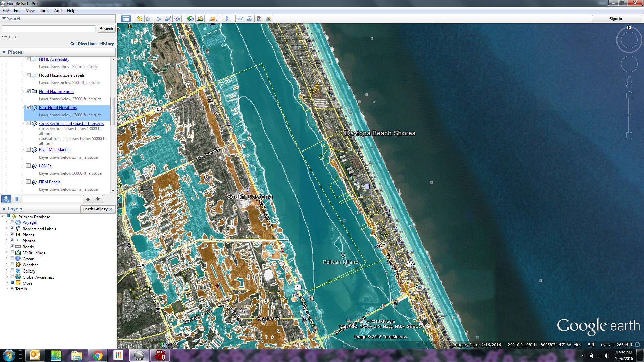Click the panel view icon beside search

click(x=16, y=199)
